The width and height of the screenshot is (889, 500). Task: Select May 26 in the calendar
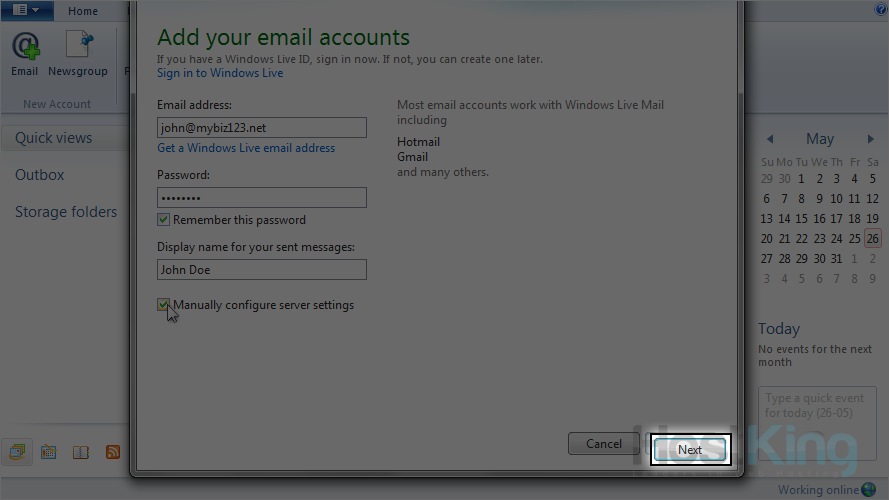872,239
